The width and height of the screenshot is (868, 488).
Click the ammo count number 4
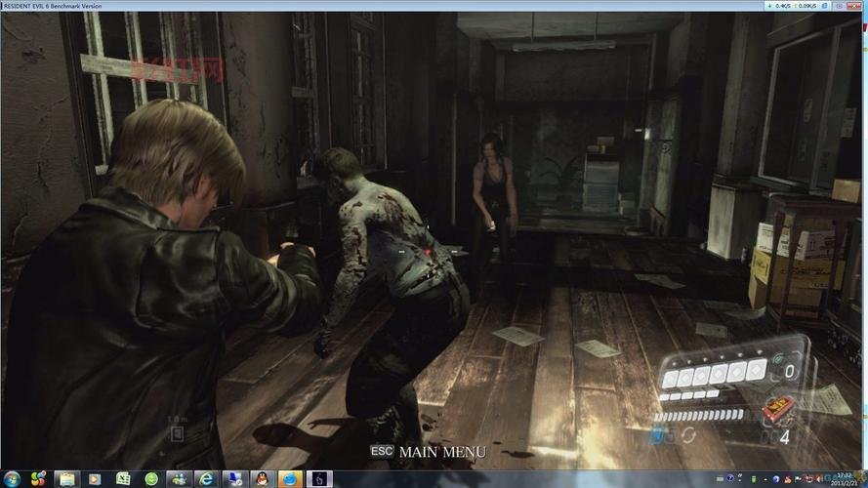784,437
